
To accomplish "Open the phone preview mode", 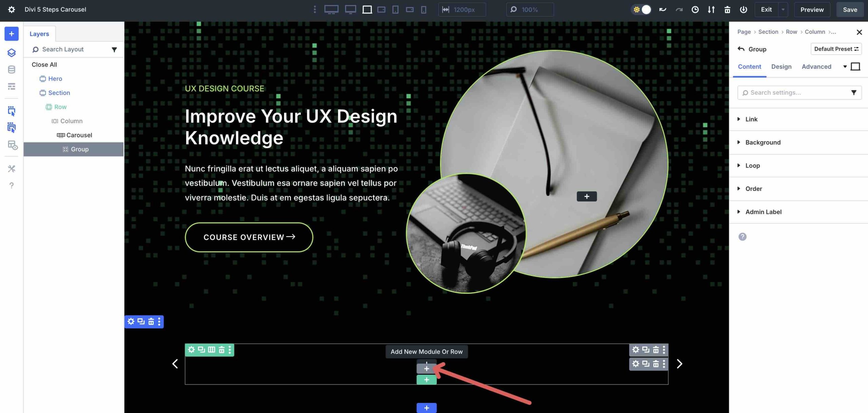I will coord(423,9).
